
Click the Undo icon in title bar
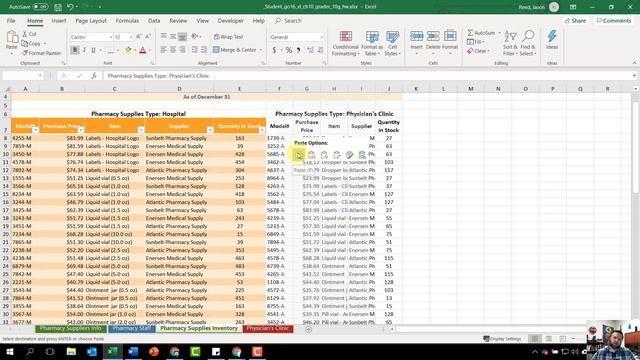click(70, 7)
